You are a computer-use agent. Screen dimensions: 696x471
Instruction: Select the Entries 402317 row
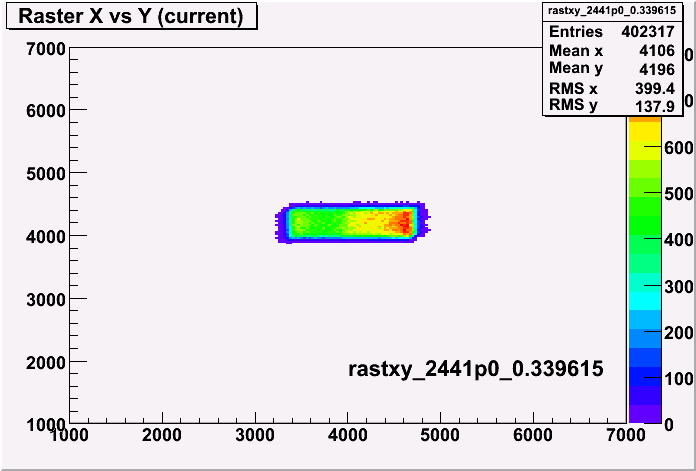point(612,32)
